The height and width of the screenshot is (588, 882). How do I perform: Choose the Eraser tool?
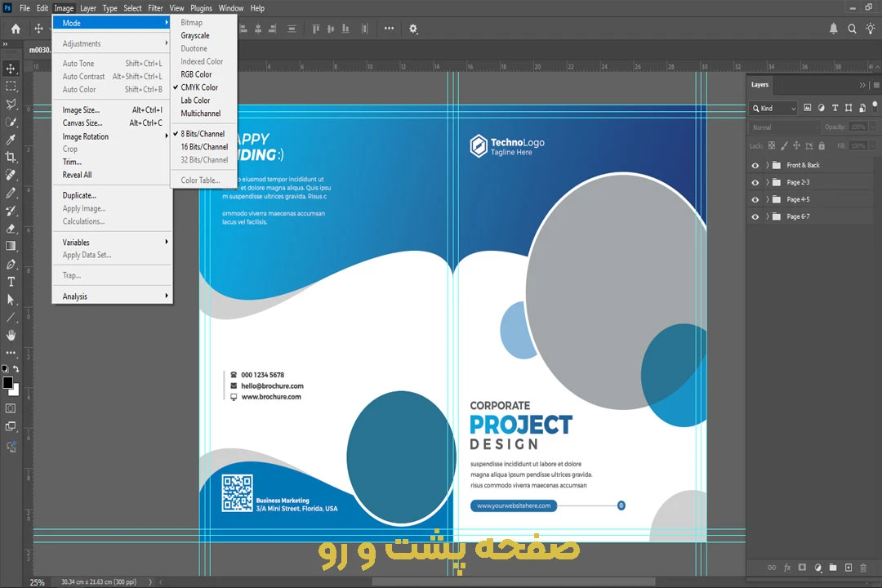tap(11, 229)
